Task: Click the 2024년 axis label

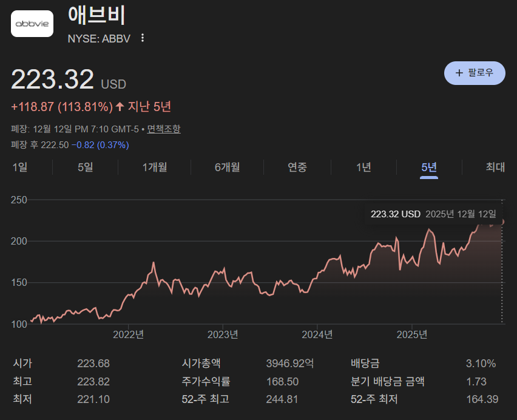Action: click(317, 334)
